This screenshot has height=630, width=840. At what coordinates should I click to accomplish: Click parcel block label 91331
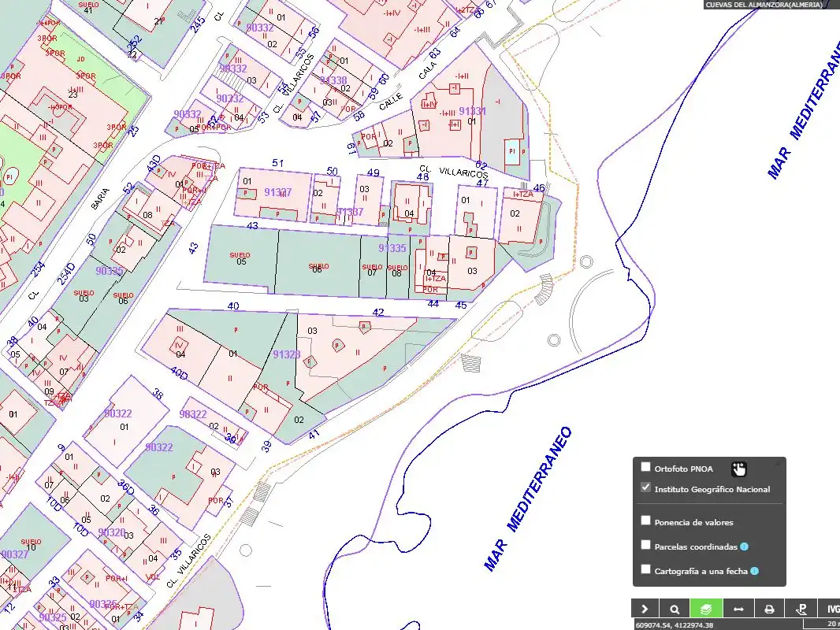click(x=472, y=111)
